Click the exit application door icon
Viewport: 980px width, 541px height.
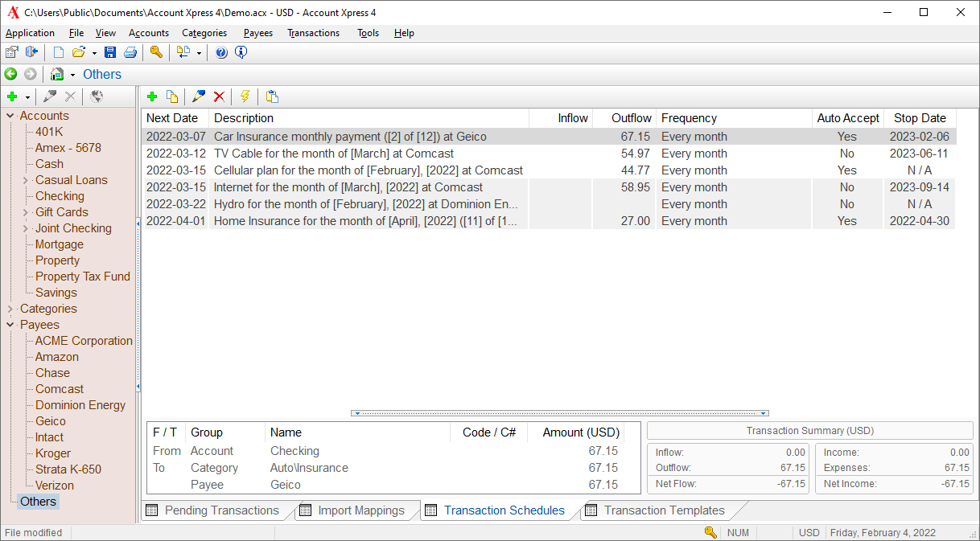click(x=31, y=53)
